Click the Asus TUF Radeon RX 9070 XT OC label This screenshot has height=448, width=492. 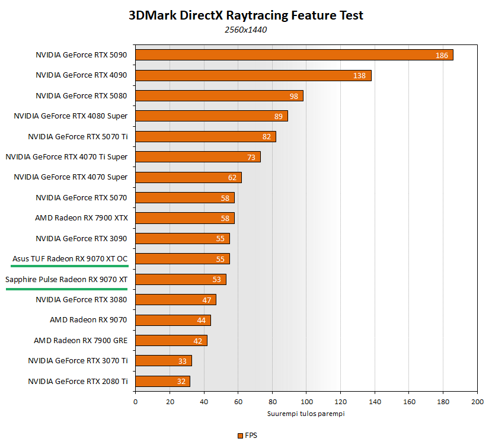pyautogui.click(x=70, y=259)
